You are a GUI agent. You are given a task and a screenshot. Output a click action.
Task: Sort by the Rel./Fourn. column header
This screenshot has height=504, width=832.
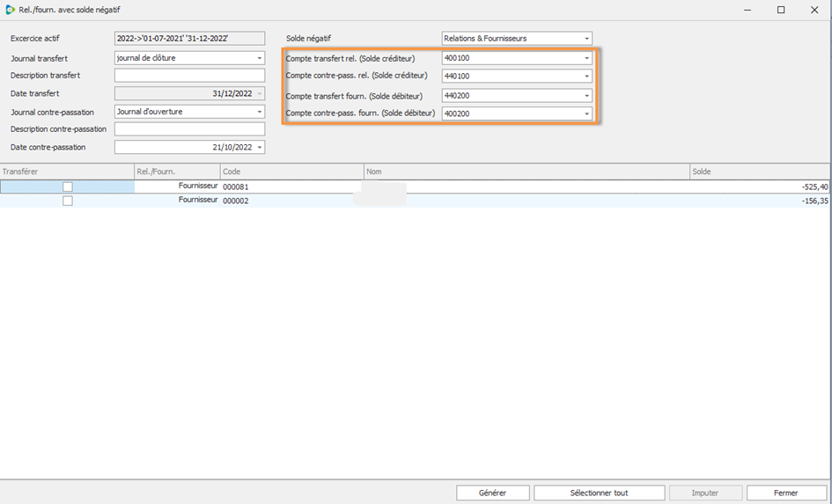coord(177,172)
